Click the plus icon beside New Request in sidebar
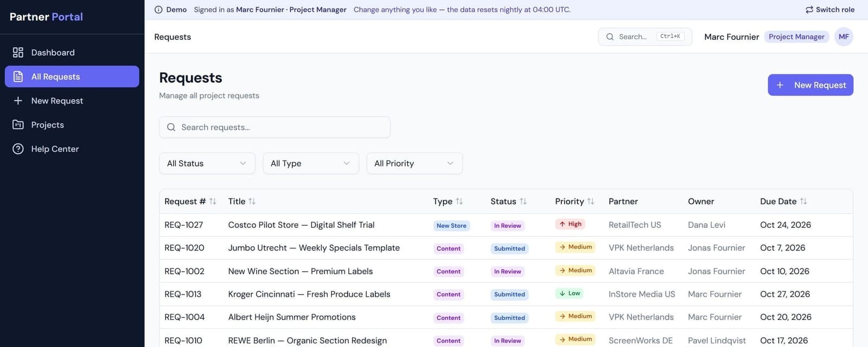Image resolution: width=868 pixels, height=347 pixels. coord(18,101)
